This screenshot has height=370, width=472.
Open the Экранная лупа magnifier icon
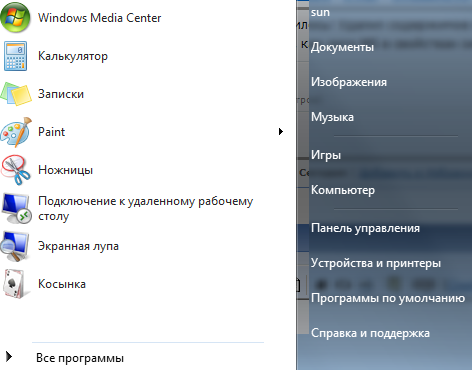(x=15, y=246)
